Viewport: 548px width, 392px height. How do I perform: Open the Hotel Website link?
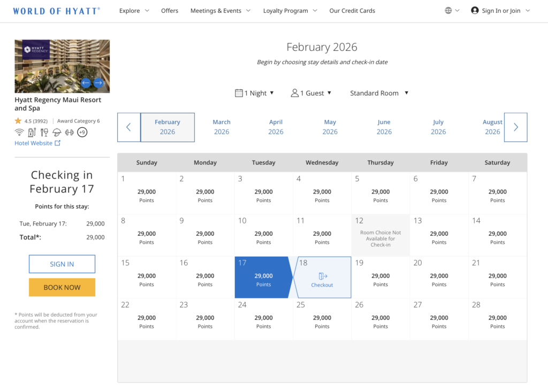click(37, 143)
